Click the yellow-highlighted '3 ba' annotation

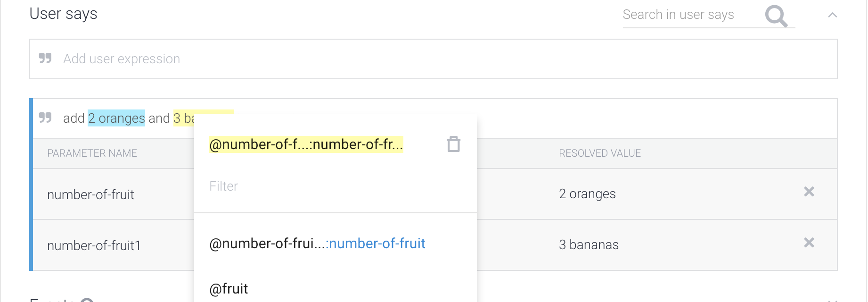point(184,118)
